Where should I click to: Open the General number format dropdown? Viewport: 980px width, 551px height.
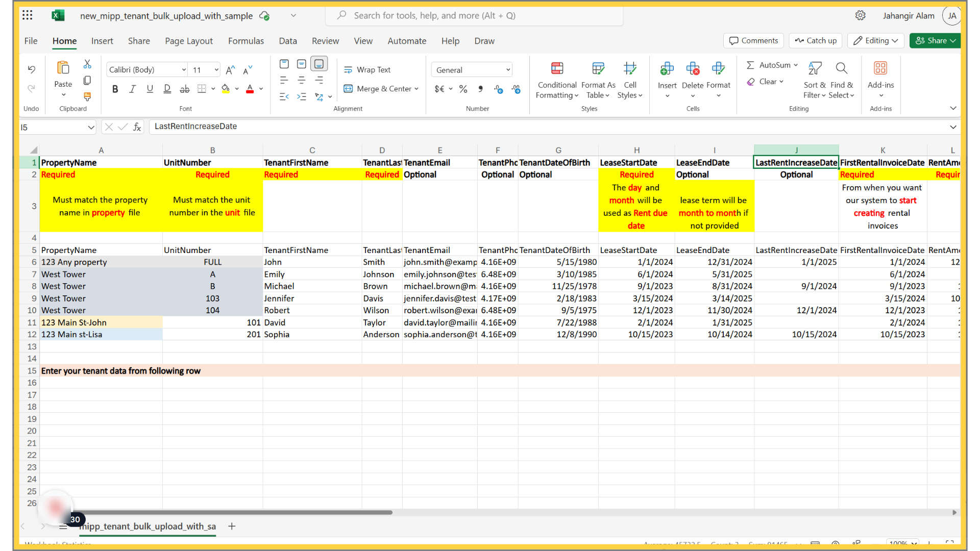(472, 70)
